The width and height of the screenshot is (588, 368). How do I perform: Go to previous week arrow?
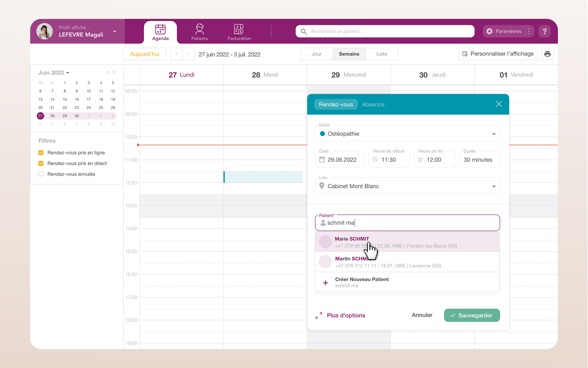click(176, 54)
